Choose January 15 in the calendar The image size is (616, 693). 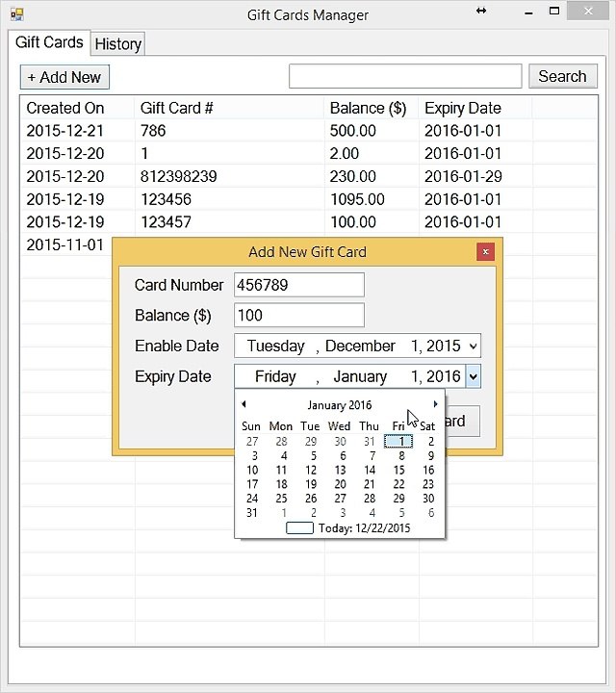pos(399,470)
